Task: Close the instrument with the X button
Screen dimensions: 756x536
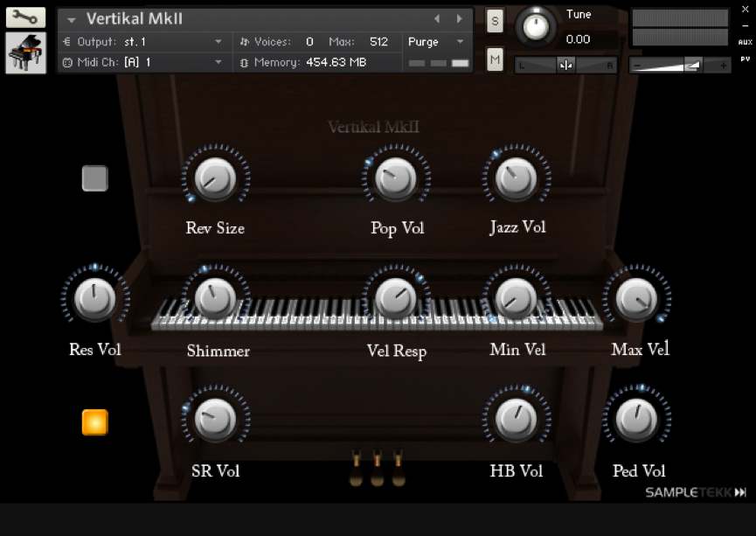Action: pos(745,9)
